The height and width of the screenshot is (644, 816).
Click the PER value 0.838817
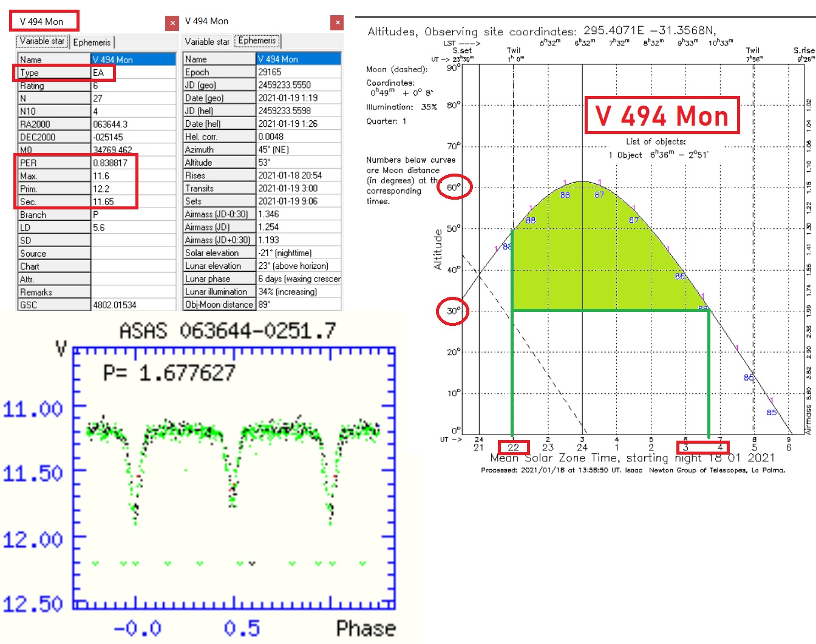(x=110, y=163)
